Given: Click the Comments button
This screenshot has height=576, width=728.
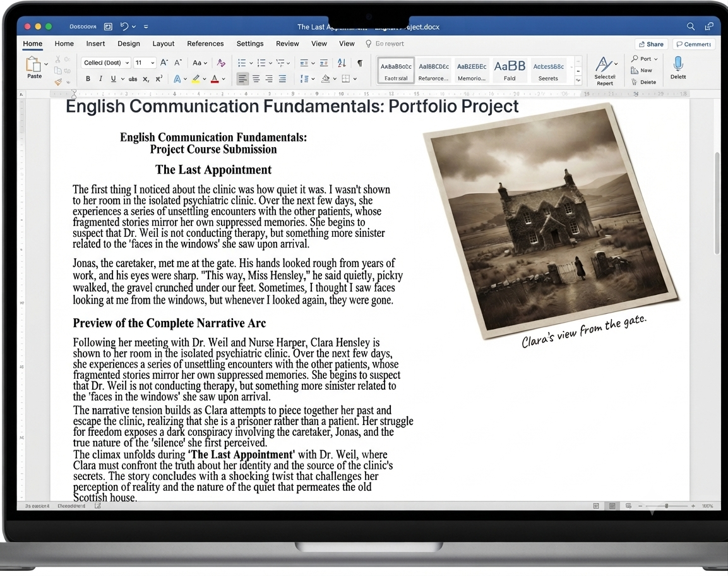Looking at the screenshot, I should pyautogui.click(x=694, y=44).
